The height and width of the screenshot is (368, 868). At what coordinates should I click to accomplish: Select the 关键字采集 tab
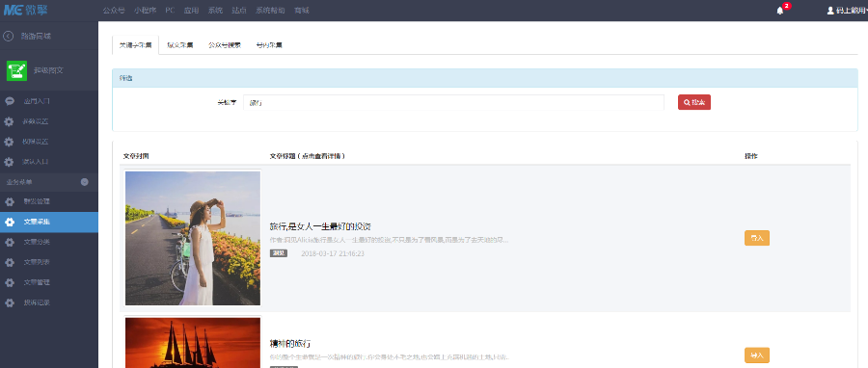pyautogui.click(x=135, y=45)
